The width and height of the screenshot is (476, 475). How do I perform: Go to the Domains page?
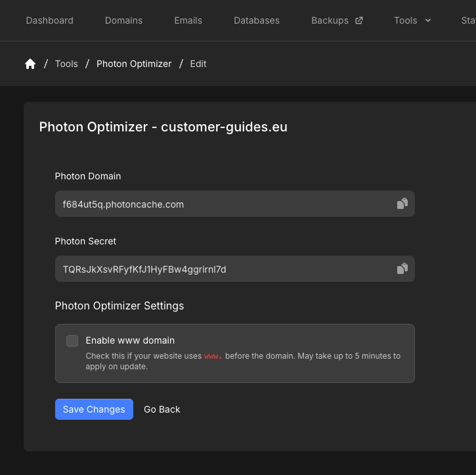123,20
